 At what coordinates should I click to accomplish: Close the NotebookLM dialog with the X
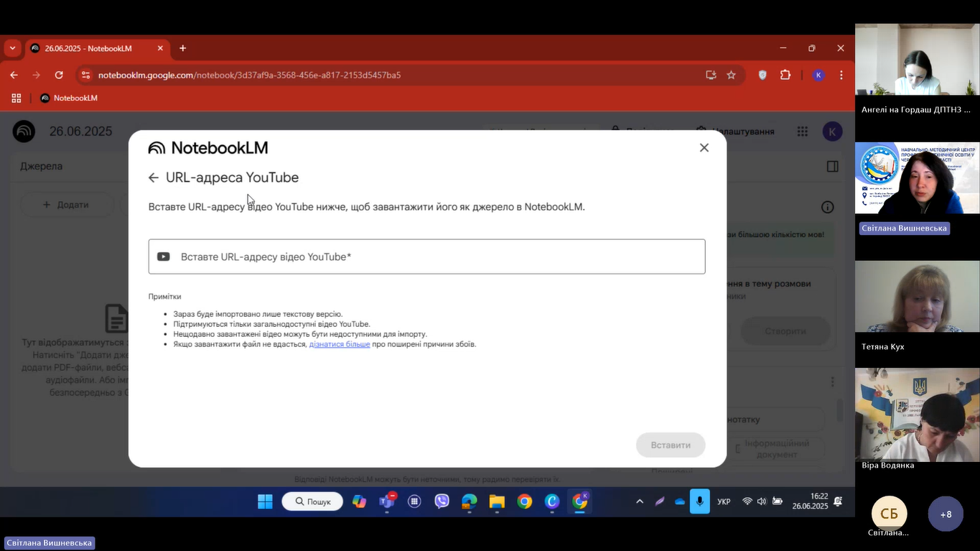(704, 147)
